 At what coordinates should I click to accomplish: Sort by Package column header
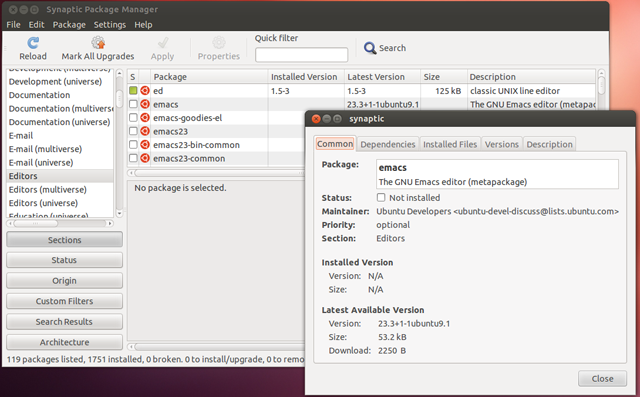click(209, 77)
